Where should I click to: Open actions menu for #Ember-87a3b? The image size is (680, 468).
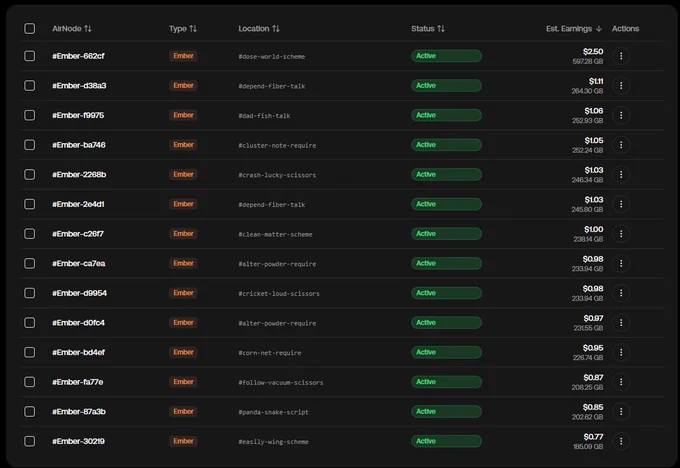click(x=621, y=412)
